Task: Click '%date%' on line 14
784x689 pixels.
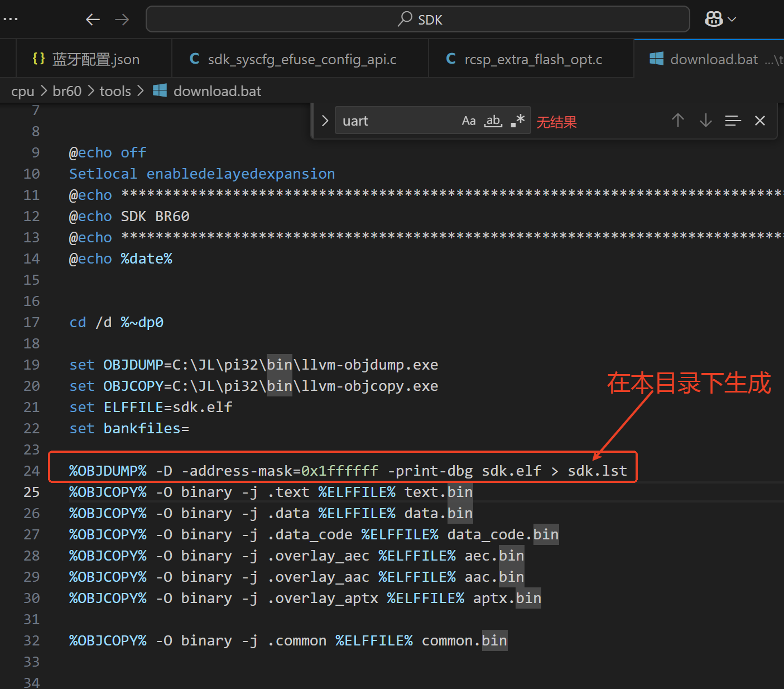Action: (x=147, y=259)
